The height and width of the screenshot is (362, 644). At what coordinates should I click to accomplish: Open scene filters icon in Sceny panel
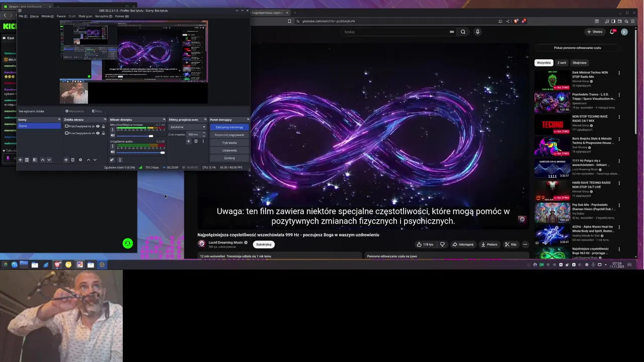coord(34,160)
